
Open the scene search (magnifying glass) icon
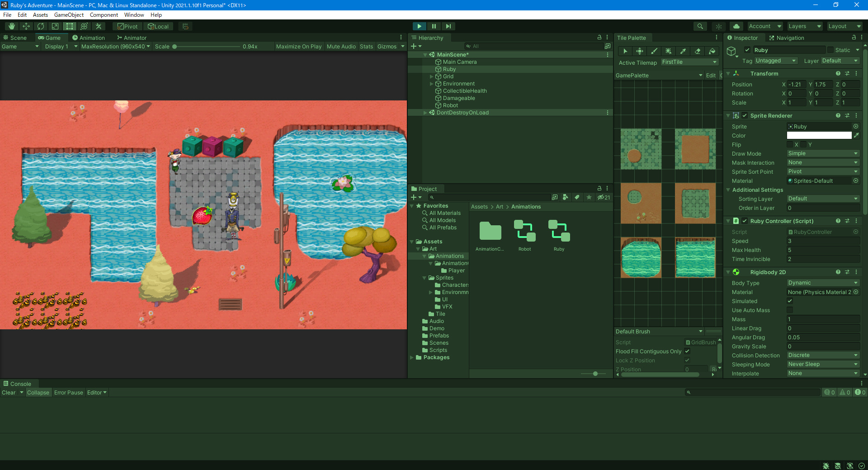point(700,26)
